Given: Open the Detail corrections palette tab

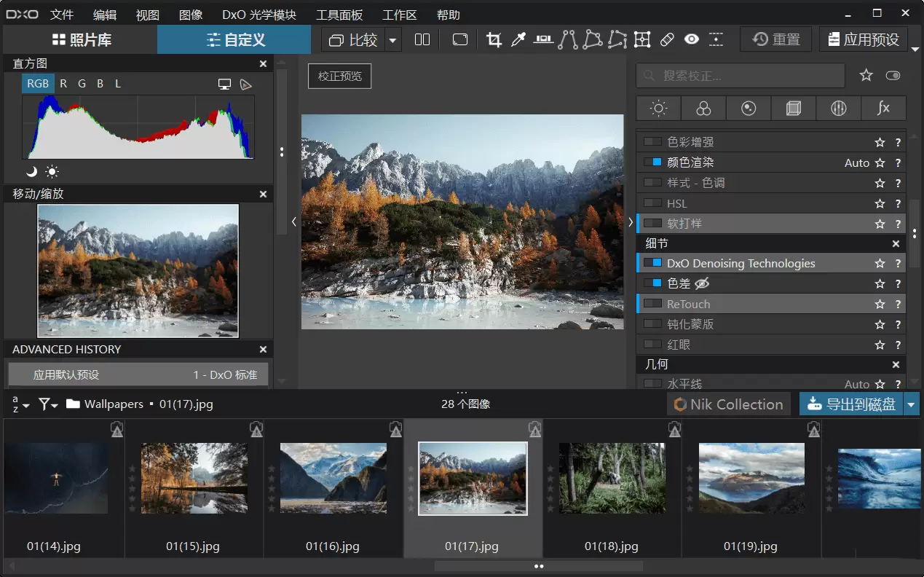Looking at the screenshot, I should click(x=749, y=109).
